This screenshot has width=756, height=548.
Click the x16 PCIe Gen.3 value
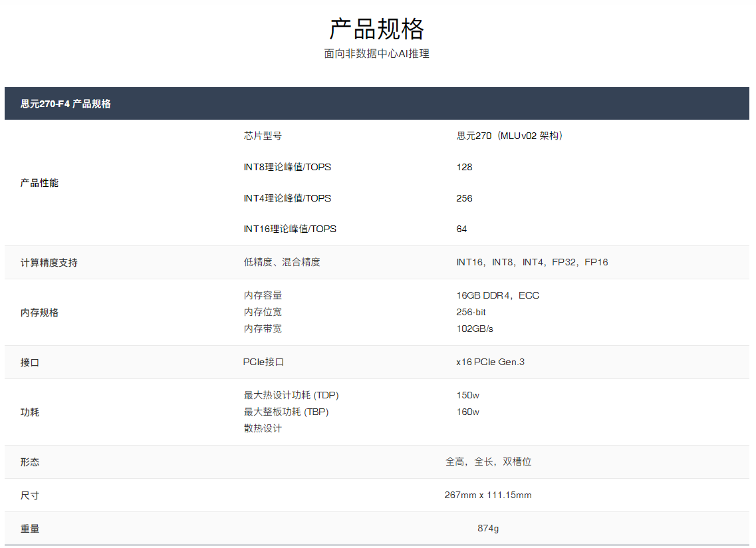point(490,362)
